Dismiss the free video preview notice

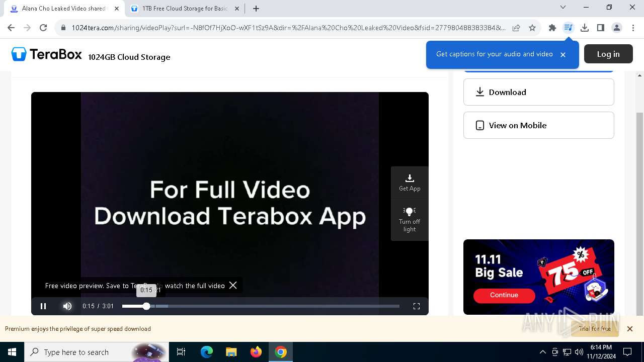coord(233,285)
